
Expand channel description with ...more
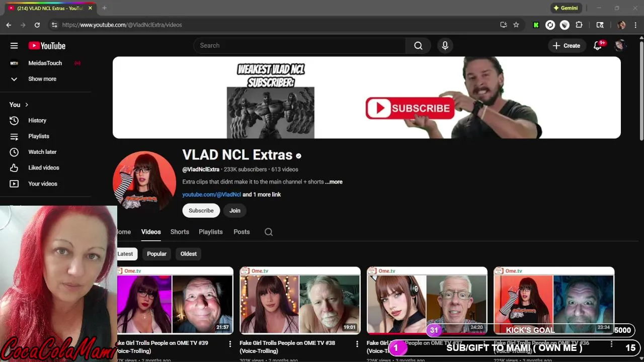(x=334, y=182)
